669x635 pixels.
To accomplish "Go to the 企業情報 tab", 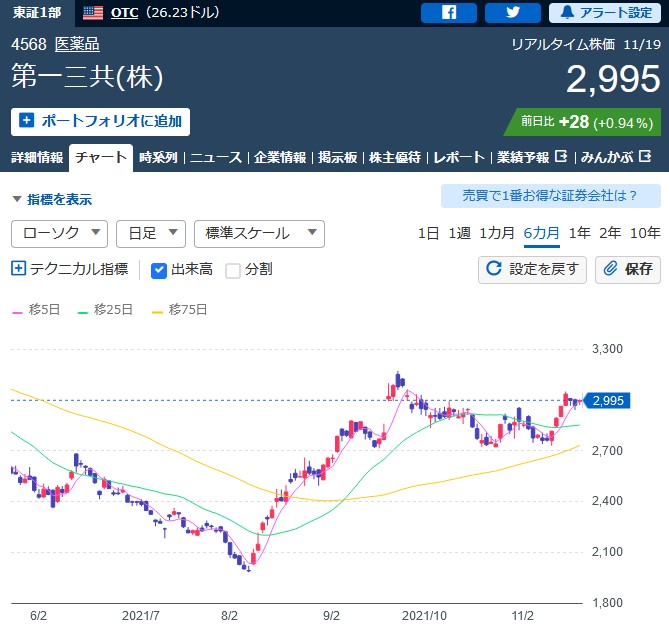I will pos(280,157).
